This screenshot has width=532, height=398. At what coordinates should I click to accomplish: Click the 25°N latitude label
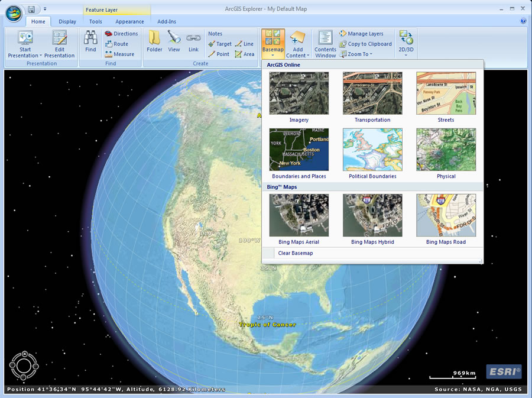(265, 318)
